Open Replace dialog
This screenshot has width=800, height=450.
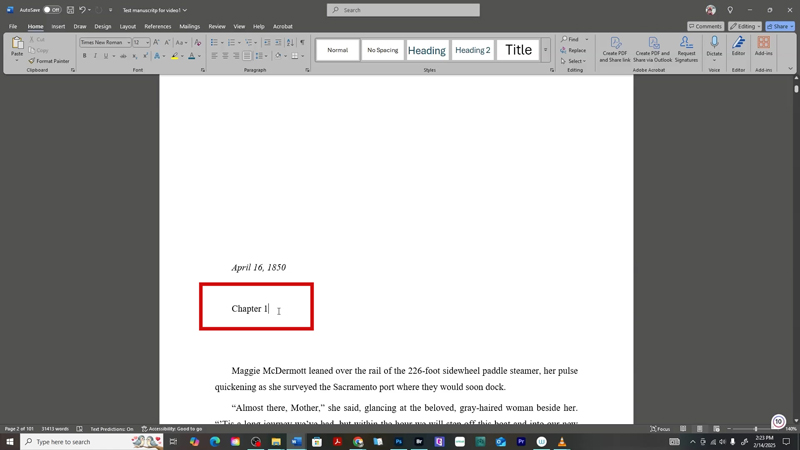573,50
